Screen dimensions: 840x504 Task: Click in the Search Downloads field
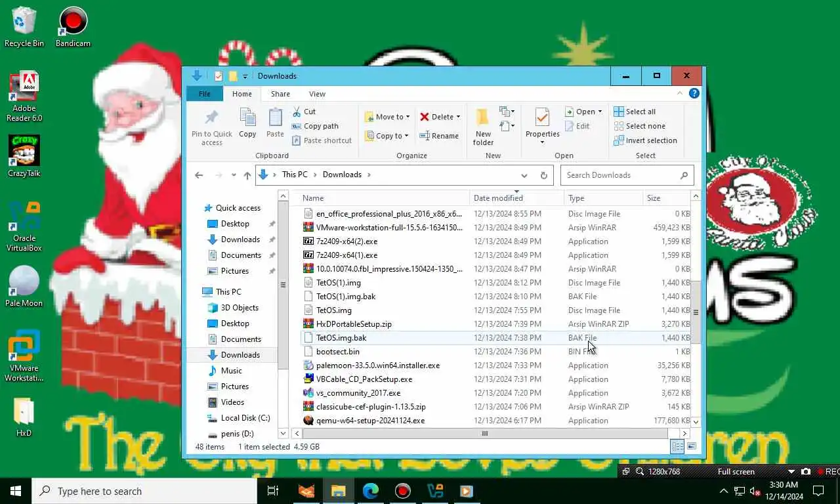(x=627, y=175)
